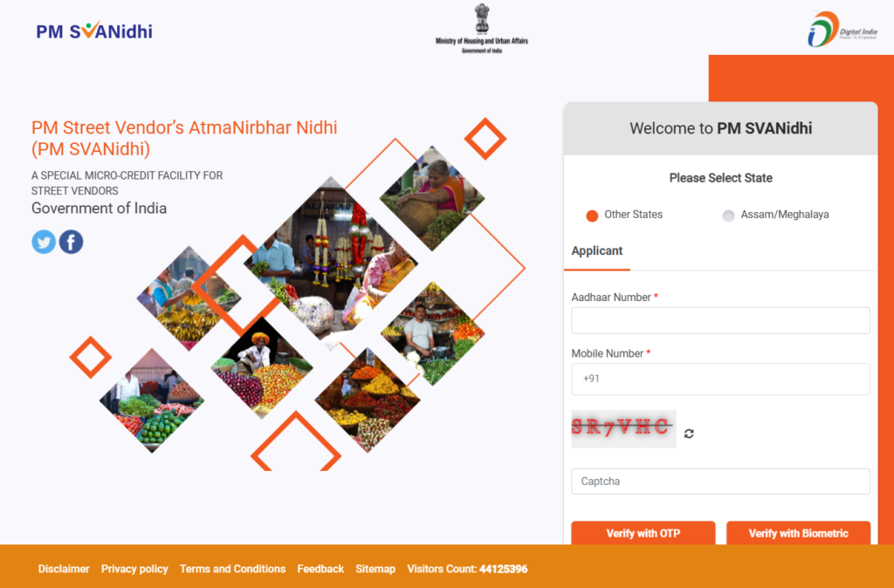Click the Ministry of Housing emblem
The width and height of the screenshot is (894, 588).
point(482,29)
